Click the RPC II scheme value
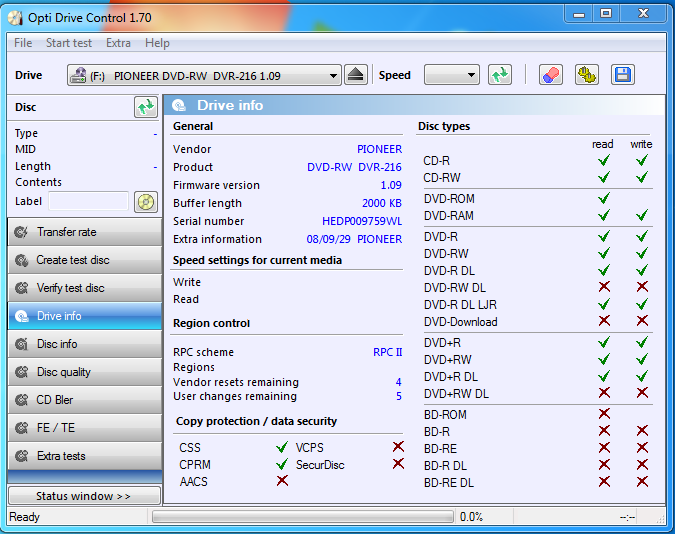 pyautogui.click(x=387, y=352)
